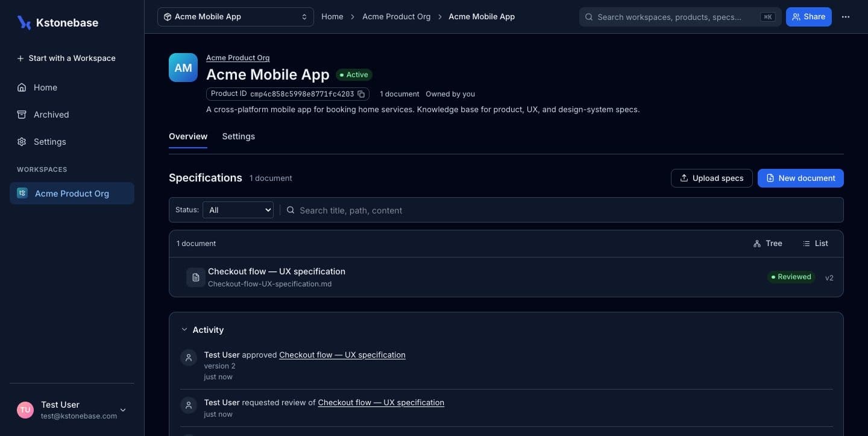The height and width of the screenshot is (436, 868).
Task: Open Archived in the sidebar
Action: pyautogui.click(x=72, y=115)
